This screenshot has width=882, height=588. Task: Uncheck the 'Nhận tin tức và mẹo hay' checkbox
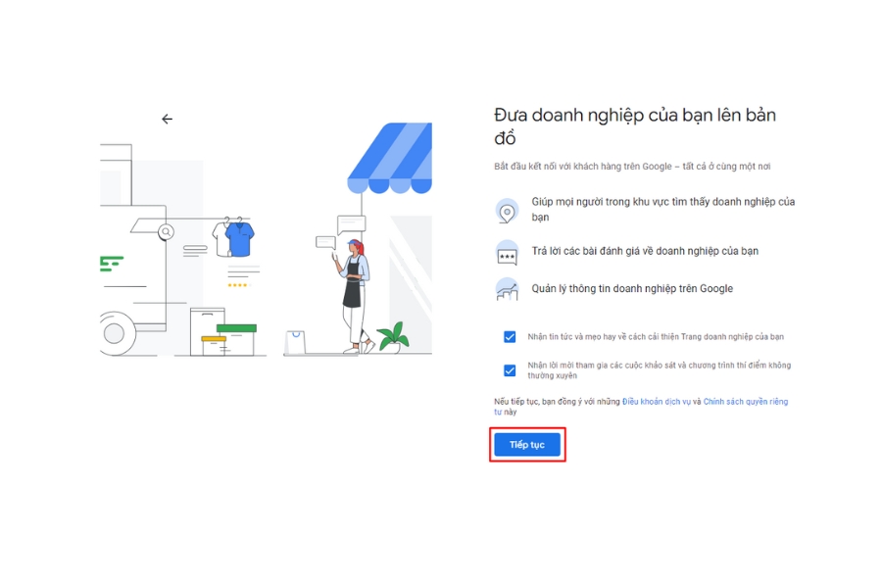point(510,337)
